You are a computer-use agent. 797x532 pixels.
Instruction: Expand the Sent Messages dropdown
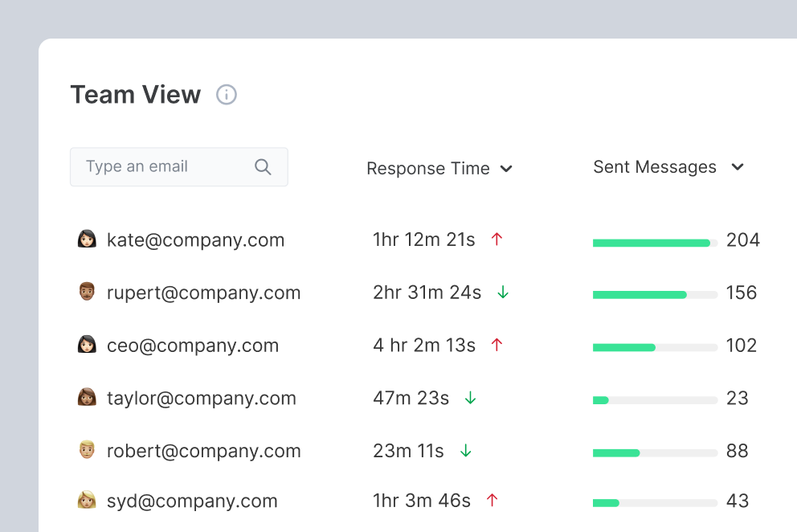[738, 167]
